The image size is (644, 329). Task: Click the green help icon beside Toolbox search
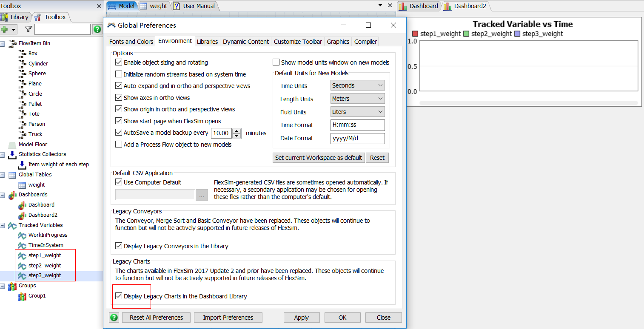click(x=97, y=29)
